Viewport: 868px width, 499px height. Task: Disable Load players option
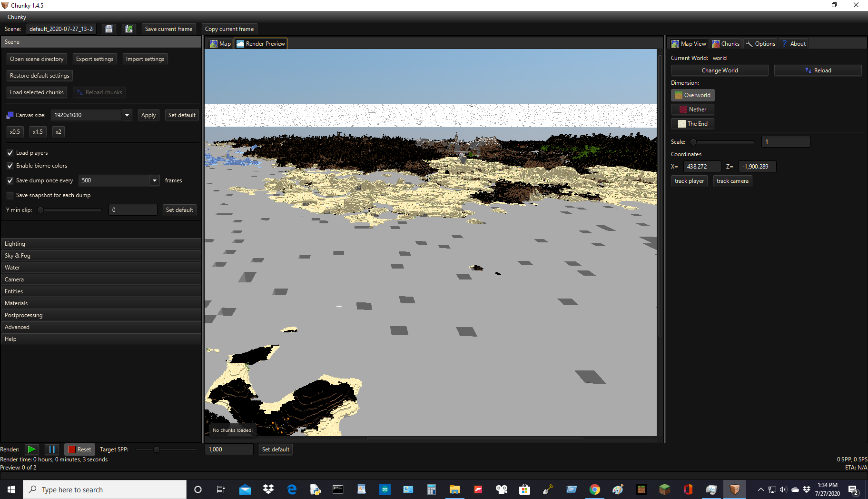(10, 152)
